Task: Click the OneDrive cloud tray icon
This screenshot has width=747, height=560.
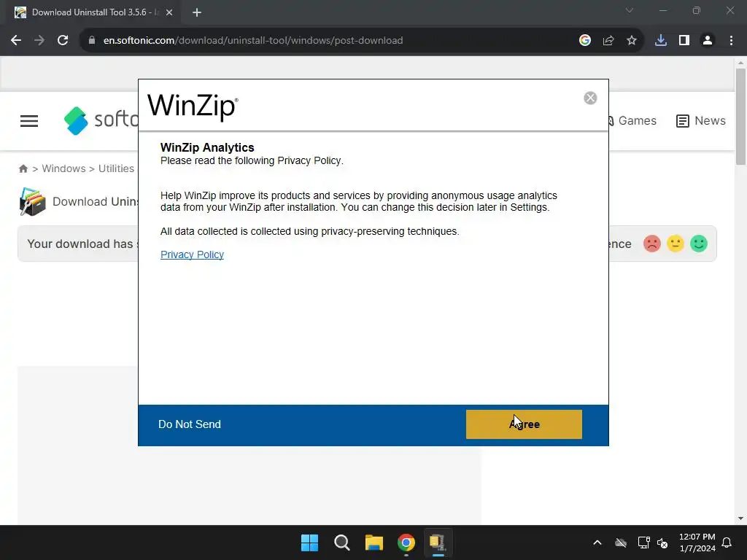Action: pyautogui.click(x=621, y=542)
